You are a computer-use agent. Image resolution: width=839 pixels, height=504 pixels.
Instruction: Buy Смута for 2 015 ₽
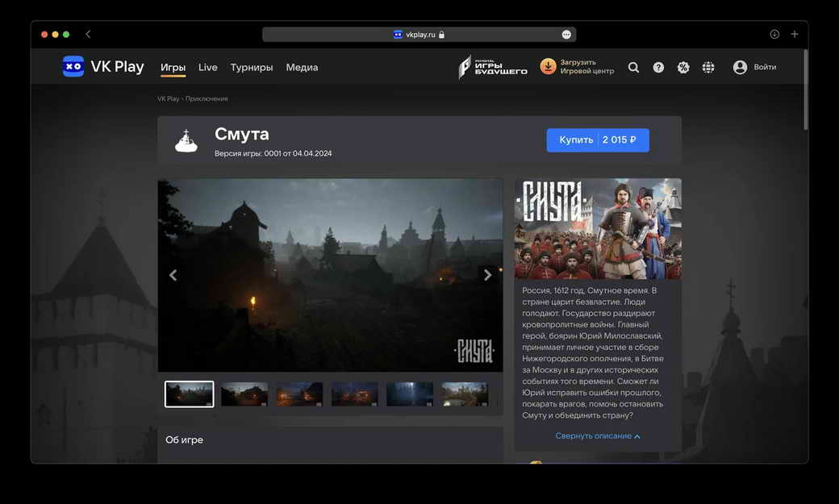tap(598, 140)
